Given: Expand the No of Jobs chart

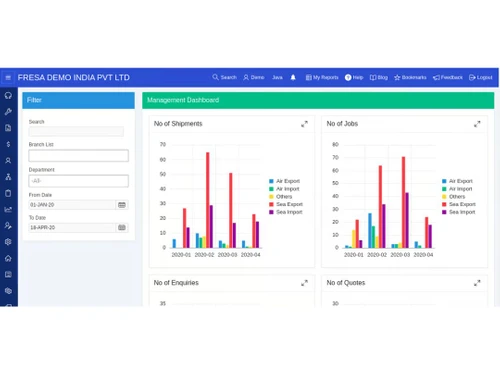Looking at the screenshot, I should [x=477, y=124].
